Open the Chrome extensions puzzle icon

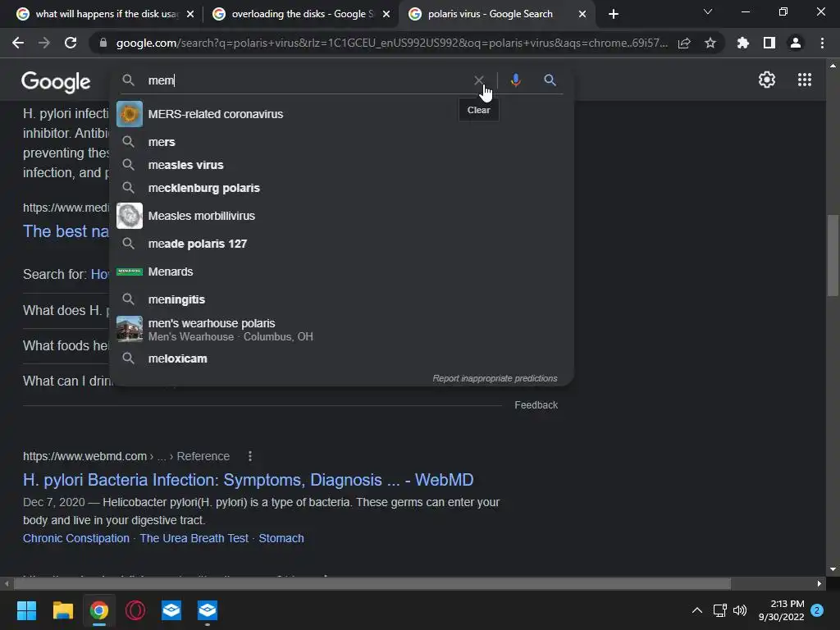click(x=743, y=43)
